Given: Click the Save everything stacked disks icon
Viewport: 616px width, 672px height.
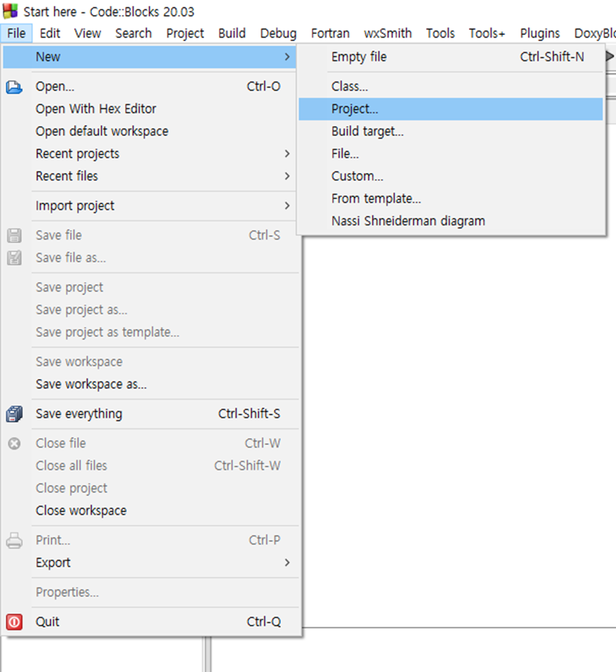Looking at the screenshot, I should click(14, 414).
